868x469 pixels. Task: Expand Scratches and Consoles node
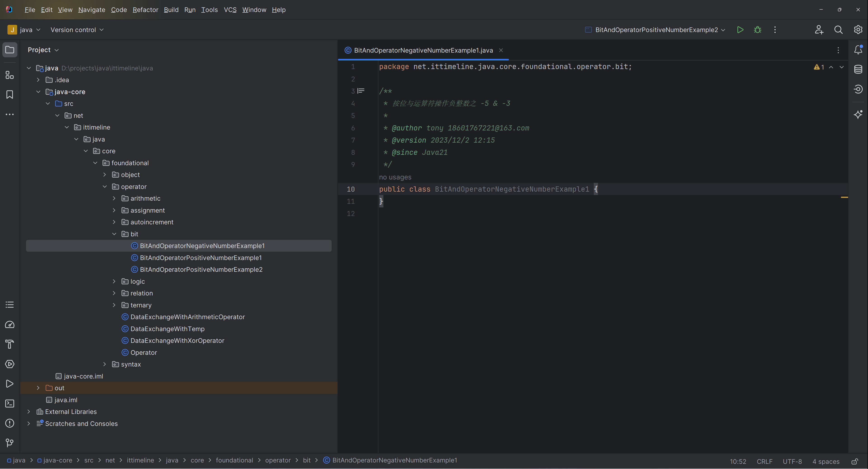click(x=29, y=424)
